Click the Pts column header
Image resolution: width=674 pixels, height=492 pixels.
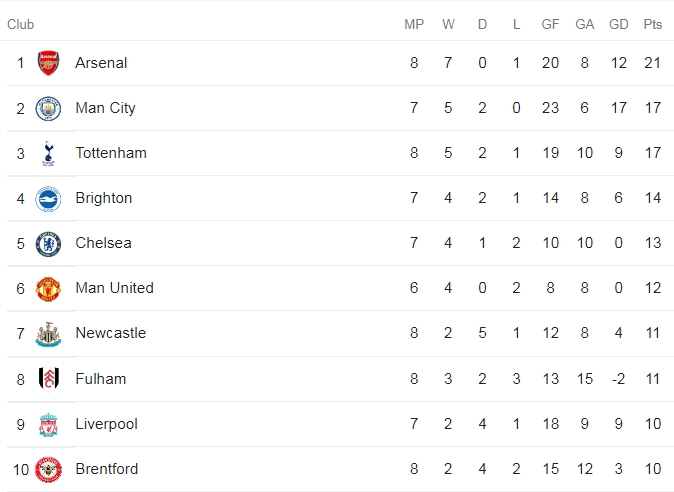653,24
